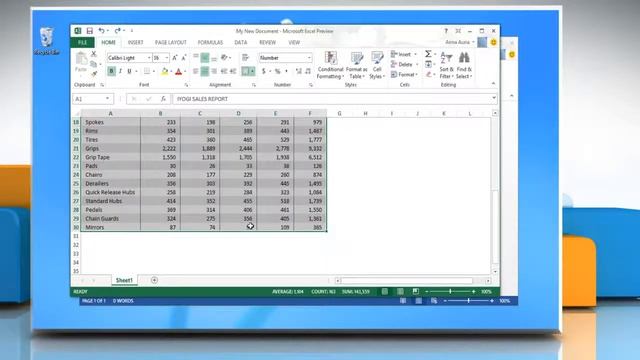Toggle Bold formatting
This screenshot has height=360, width=640.
point(111,71)
